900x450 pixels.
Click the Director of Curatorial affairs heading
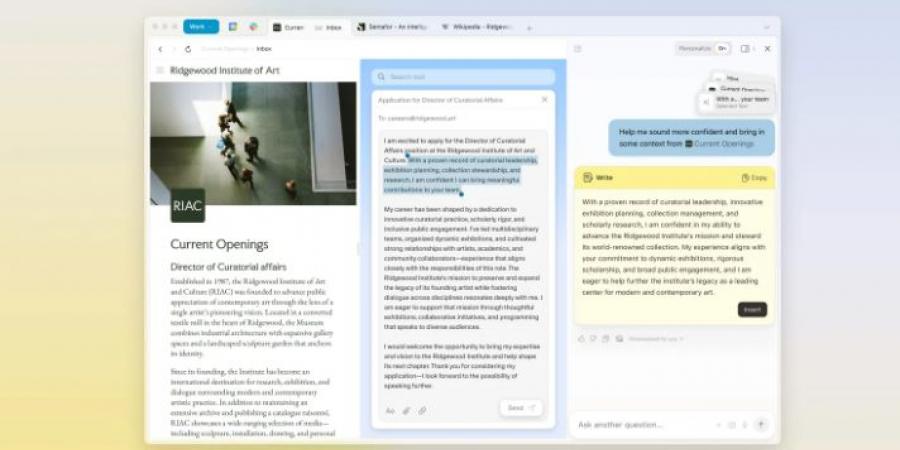coord(228,267)
